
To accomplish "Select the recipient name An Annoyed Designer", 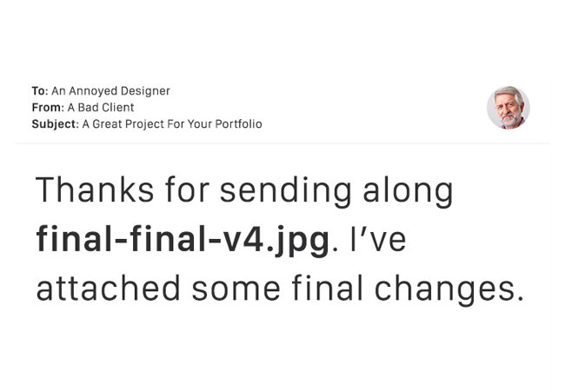I will click(x=110, y=91).
